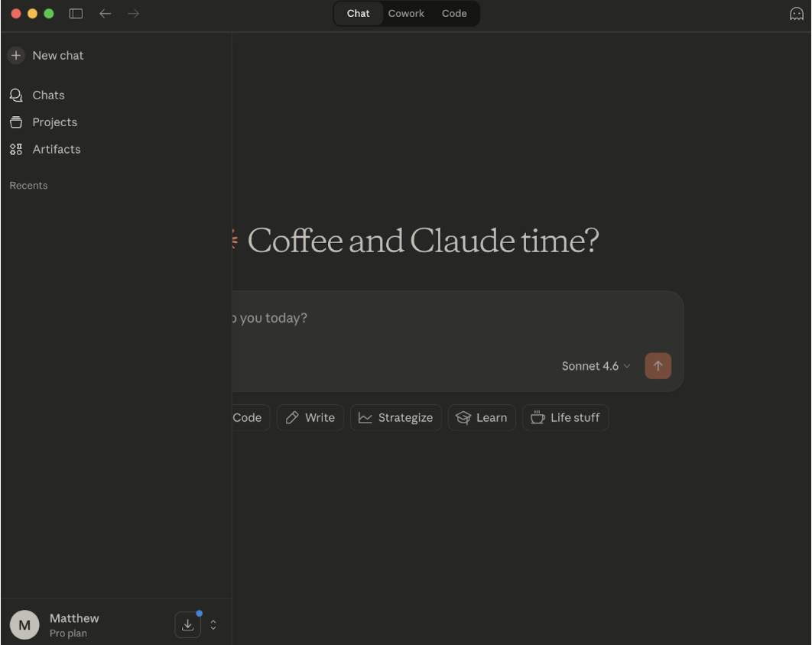Screen dimensions: 812x645
Task: Click the plus icon beside New chat
Action: click(x=16, y=55)
